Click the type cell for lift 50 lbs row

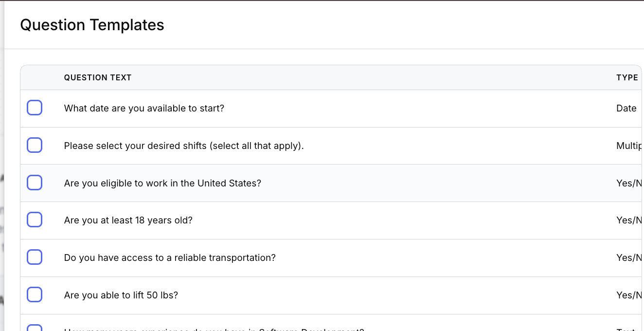(629, 295)
